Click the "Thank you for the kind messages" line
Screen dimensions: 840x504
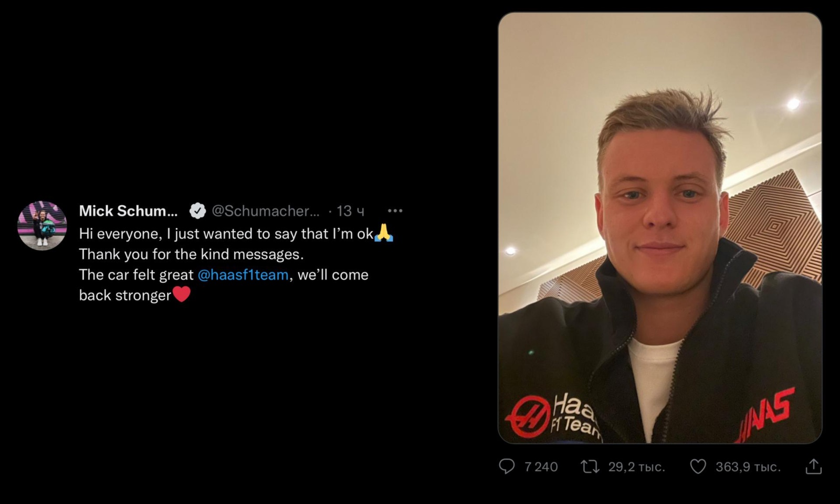(191, 254)
